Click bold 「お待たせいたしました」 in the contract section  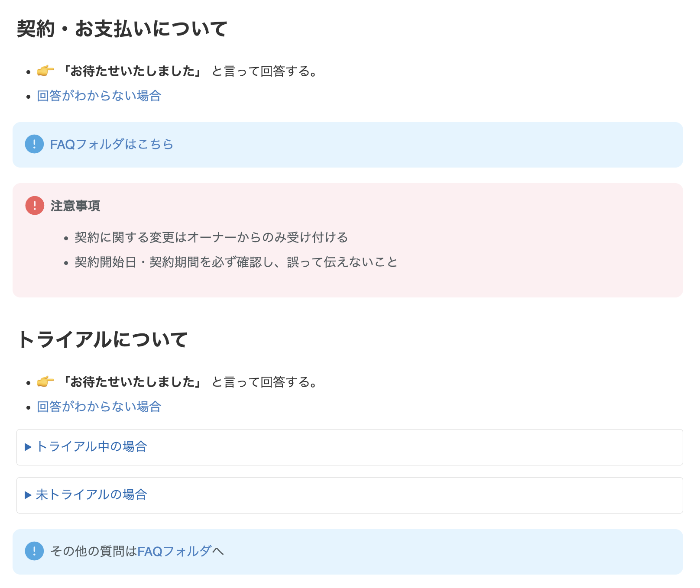pyautogui.click(x=132, y=71)
